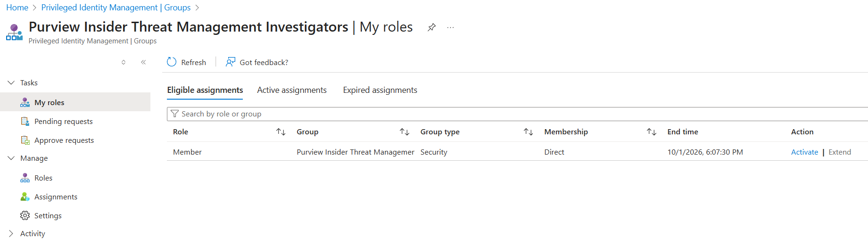Sort table by Role column
The width and height of the screenshot is (868, 247).
(281, 132)
